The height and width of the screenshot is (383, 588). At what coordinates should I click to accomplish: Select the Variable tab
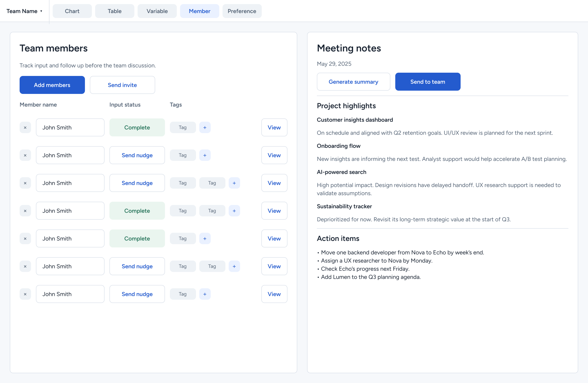tap(157, 11)
